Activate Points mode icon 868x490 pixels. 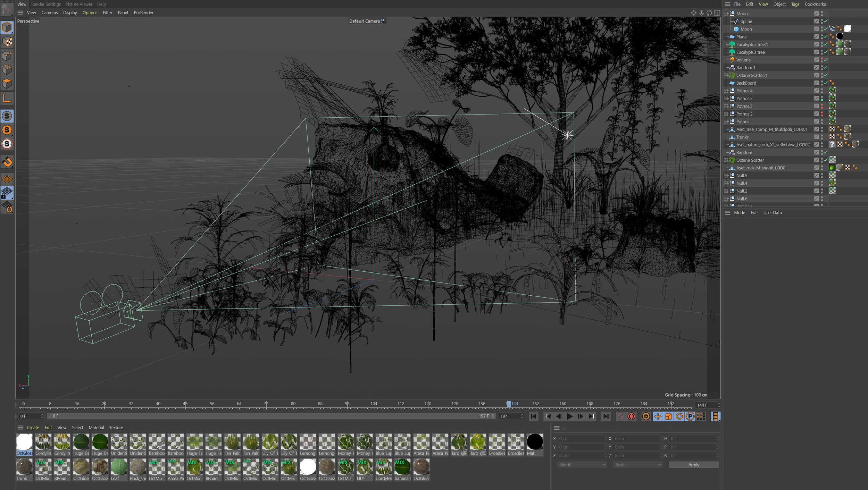[x=7, y=56]
